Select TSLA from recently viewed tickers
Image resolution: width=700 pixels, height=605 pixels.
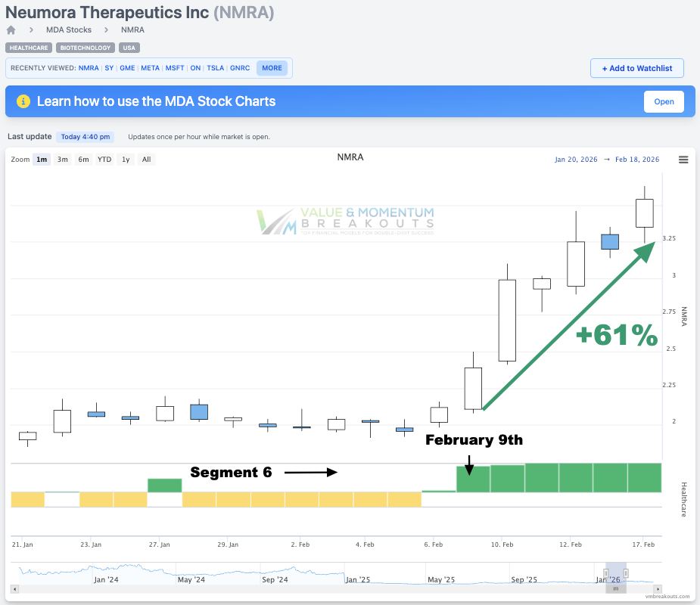(215, 67)
